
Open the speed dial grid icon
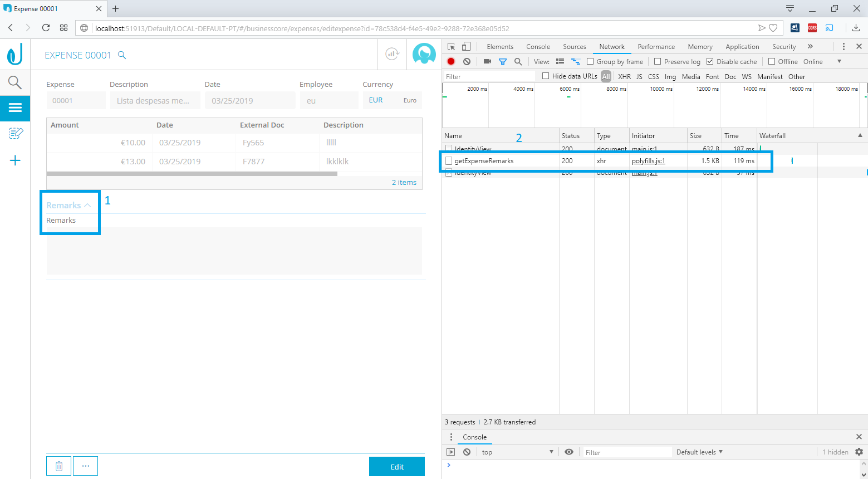[x=63, y=28]
